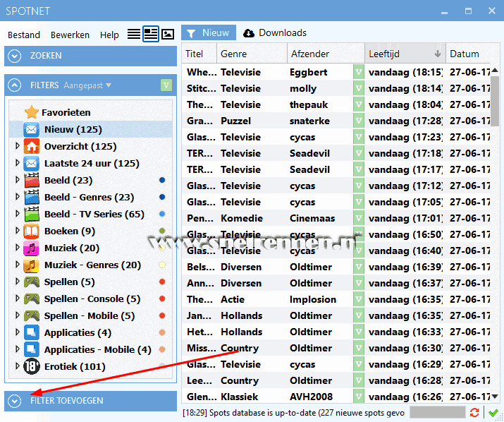
Task: Click the Spellen - Mobile gamepad icon
Action: pos(32,316)
